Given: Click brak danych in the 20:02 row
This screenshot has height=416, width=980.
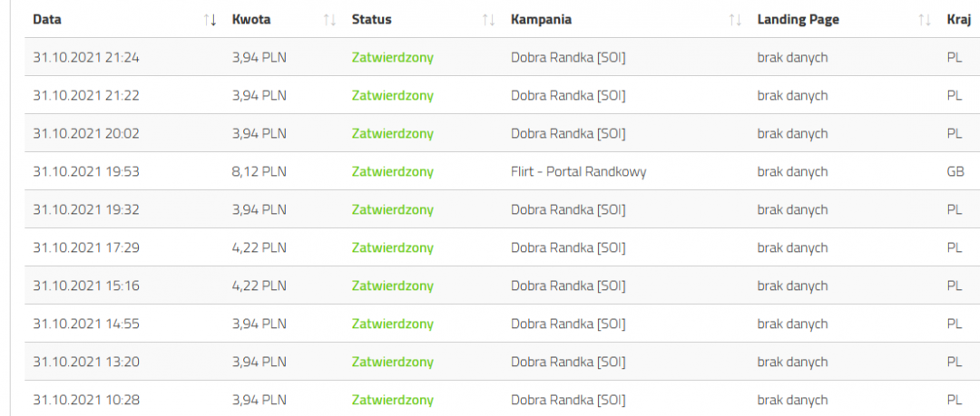Looking at the screenshot, I should click(x=792, y=133).
